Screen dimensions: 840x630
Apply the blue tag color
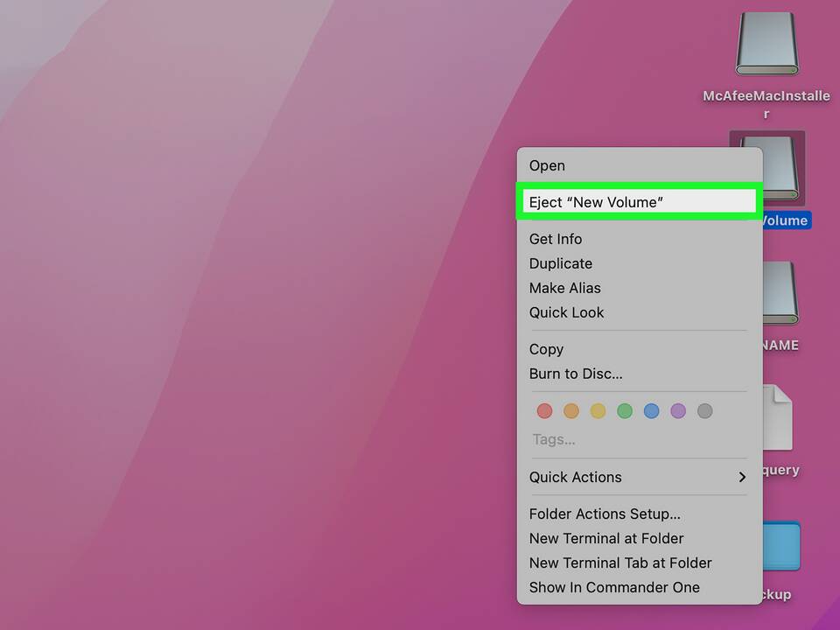tap(651, 410)
